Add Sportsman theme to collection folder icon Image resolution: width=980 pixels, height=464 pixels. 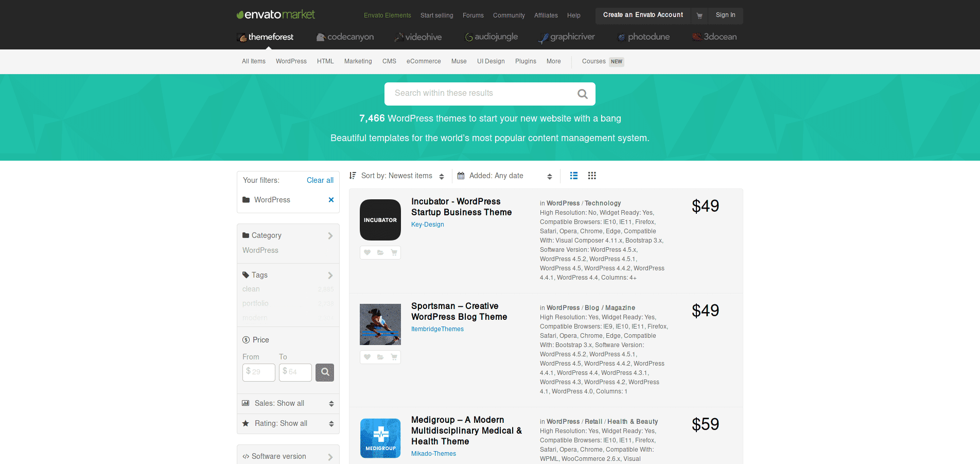pos(380,357)
